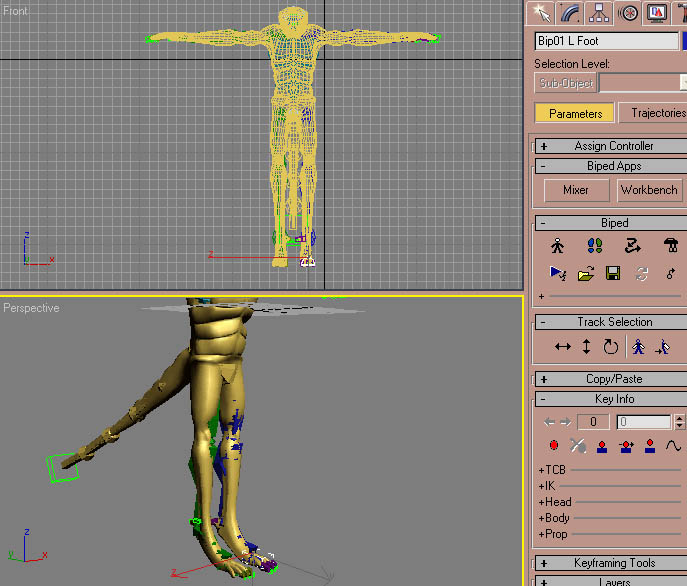Viewport: 687px width, 586px height.
Task: Toggle Mixer Mode in Biped rollout
Action: 670,245
